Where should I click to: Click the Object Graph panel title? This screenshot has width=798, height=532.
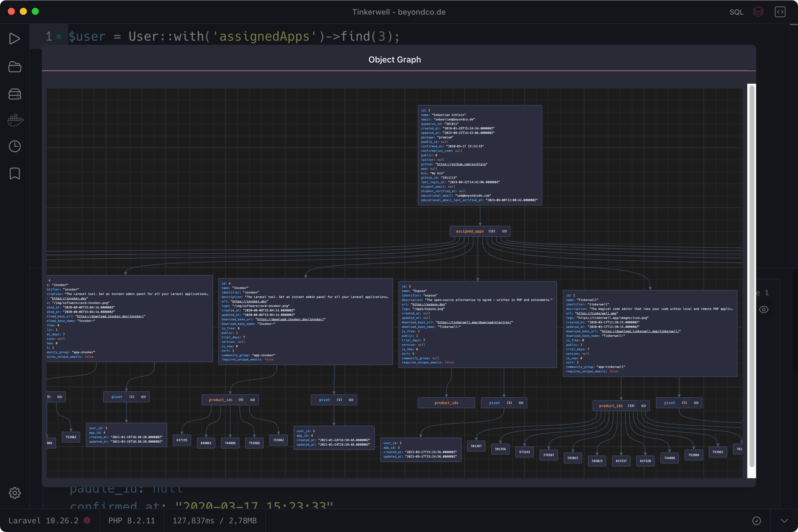[395, 60]
